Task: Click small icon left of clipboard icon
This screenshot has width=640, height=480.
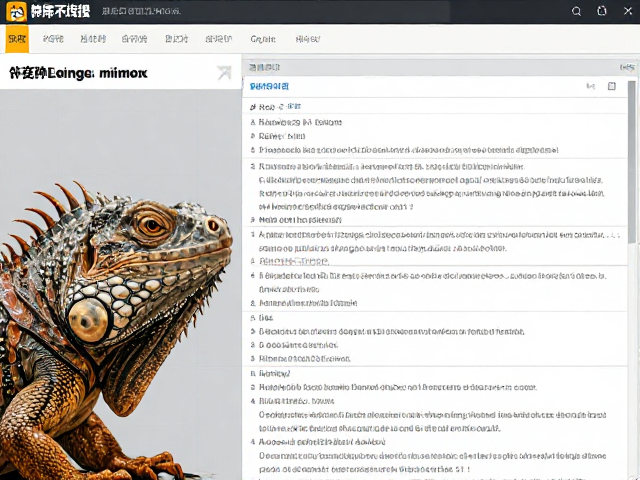Action: tap(591, 86)
